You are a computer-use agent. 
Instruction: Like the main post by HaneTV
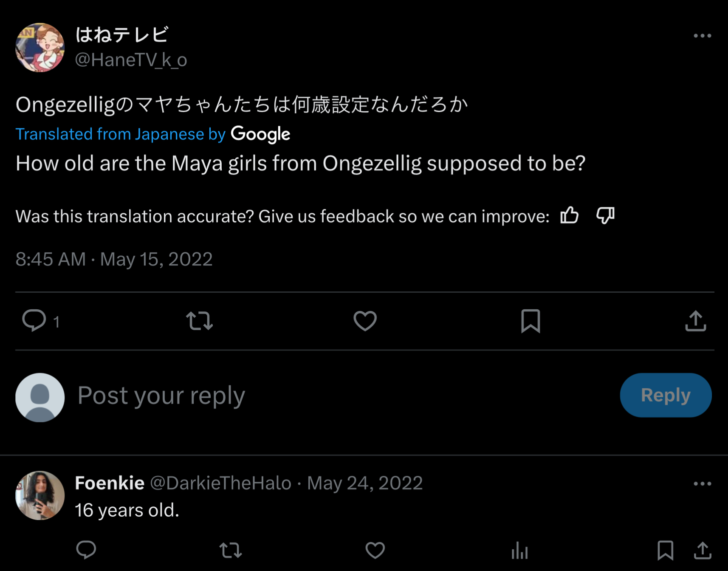point(365,321)
